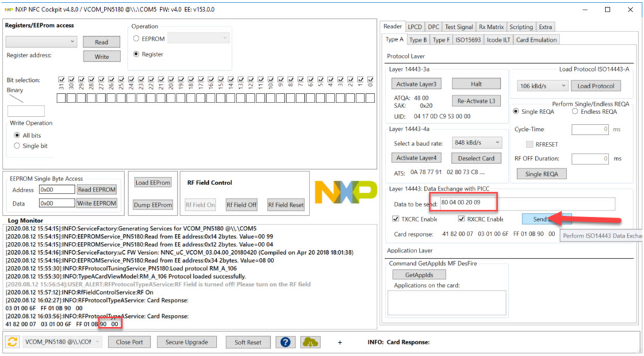Open the 106 kBd/s protocol dropdown
The width and height of the screenshot is (644, 356).
click(542, 86)
